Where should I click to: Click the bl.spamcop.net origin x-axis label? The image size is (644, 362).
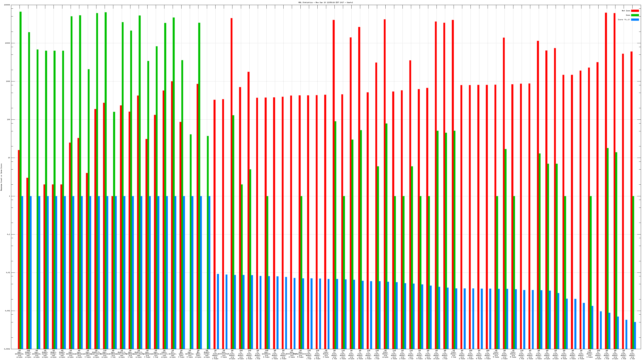pos(173,354)
